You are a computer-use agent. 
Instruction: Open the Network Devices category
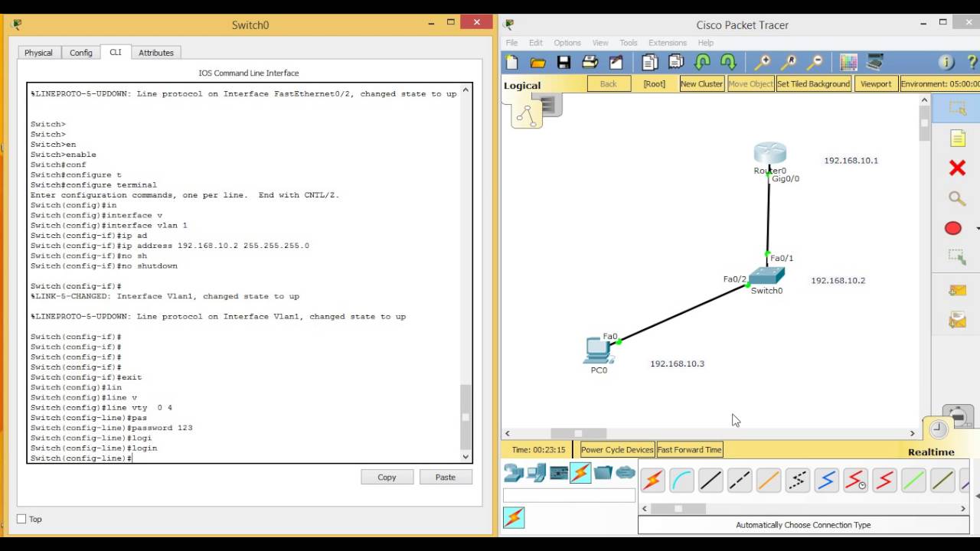[514, 474]
